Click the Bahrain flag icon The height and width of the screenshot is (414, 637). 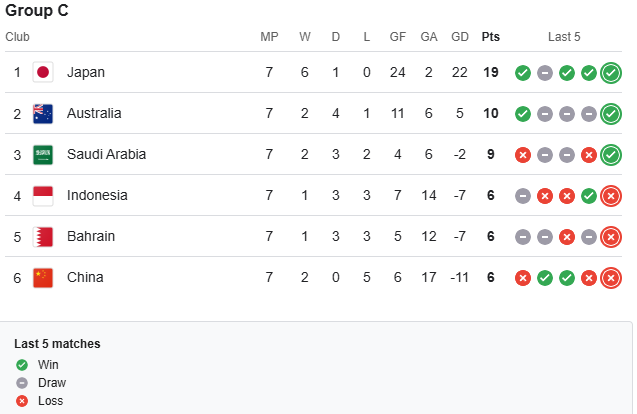(x=43, y=236)
